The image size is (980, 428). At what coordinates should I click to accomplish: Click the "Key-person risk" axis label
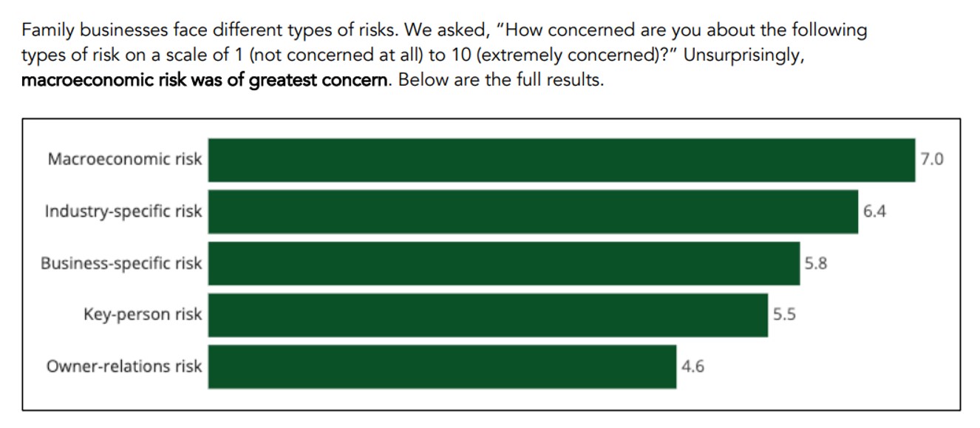[x=142, y=314]
